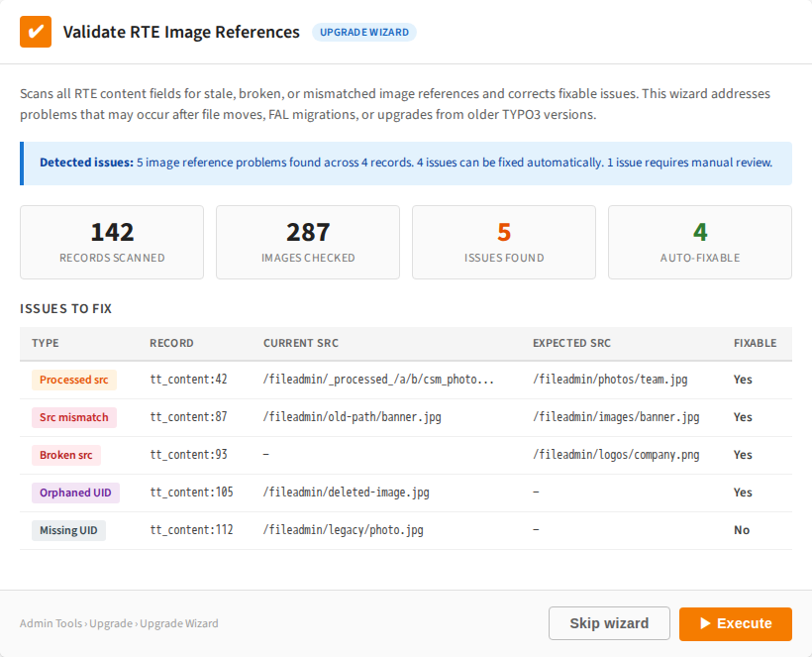The height and width of the screenshot is (657, 812).
Task: Select the ISSUES FOUND stat card
Action: (503, 242)
